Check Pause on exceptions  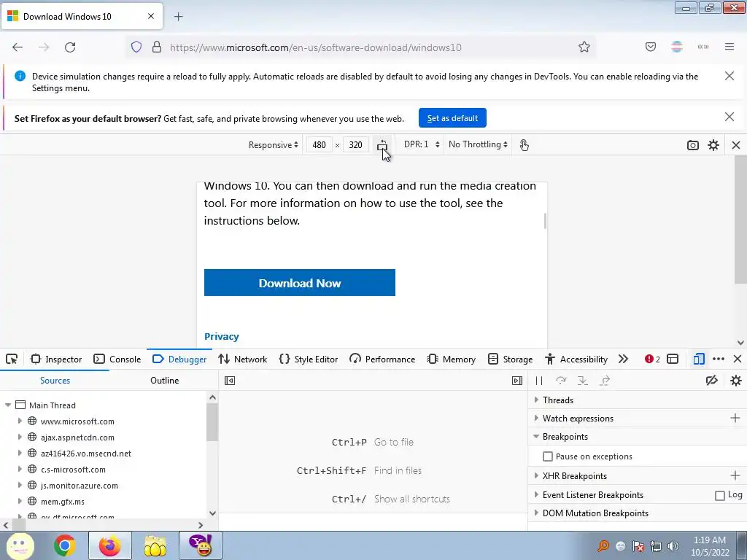pyautogui.click(x=548, y=456)
